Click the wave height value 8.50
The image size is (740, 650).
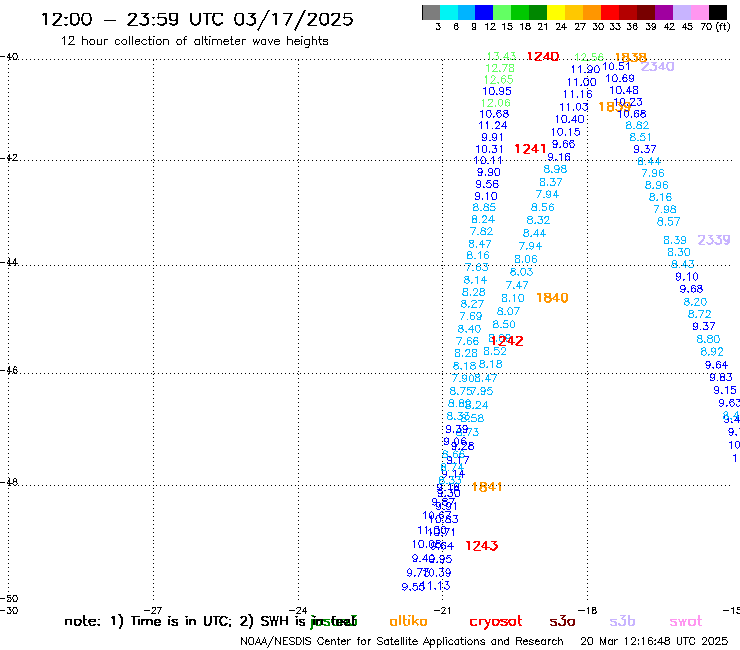point(504,324)
